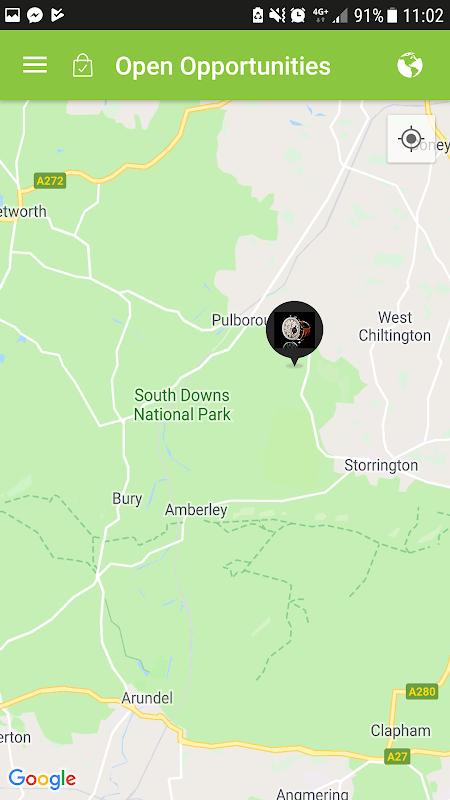Image resolution: width=450 pixels, height=800 pixels.
Task: Tap the alarm clock status icon
Action: 298,15
